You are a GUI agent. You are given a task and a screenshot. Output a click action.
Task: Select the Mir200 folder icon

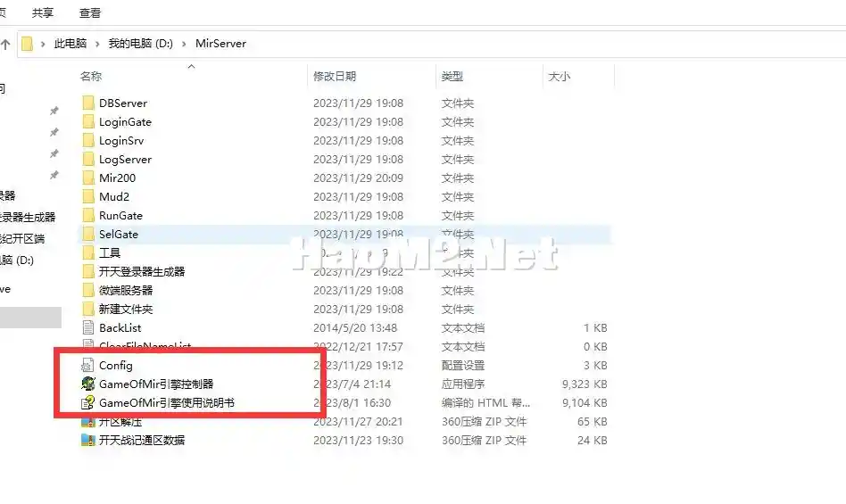point(88,178)
